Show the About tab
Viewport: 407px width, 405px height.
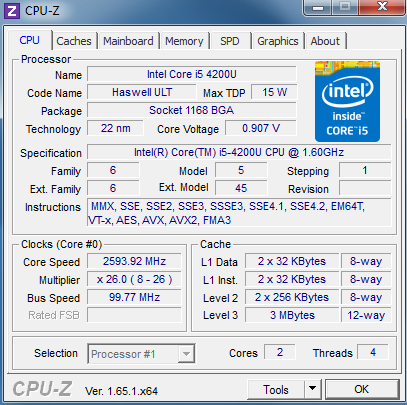pyautogui.click(x=325, y=41)
